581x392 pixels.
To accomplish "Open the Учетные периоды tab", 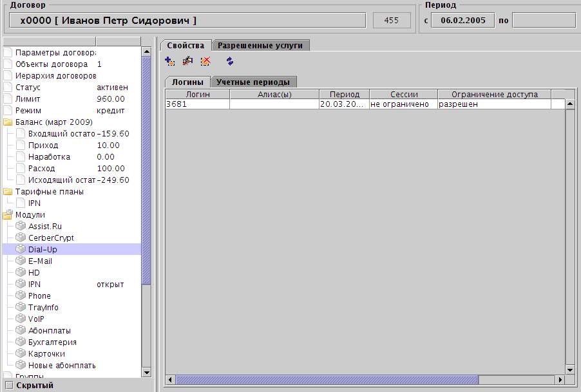I will point(254,82).
